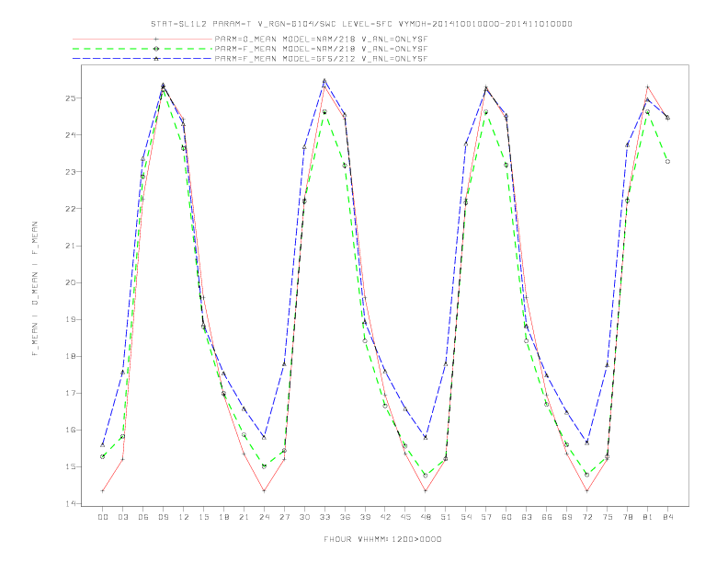Click x-axis tick label 78
728x563 pixels.
coord(628,517)
